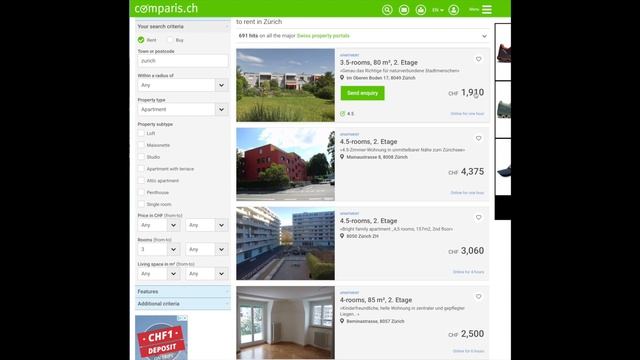Screen dimensions: 640x360
Task: Favorite the 4.5-rooms CHF 4,375 listing heart
Action: coord(478,138)
